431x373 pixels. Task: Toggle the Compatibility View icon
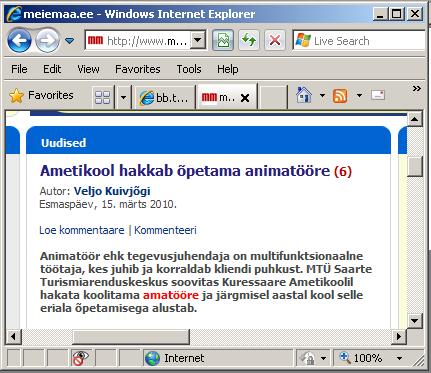click(223, 41)
